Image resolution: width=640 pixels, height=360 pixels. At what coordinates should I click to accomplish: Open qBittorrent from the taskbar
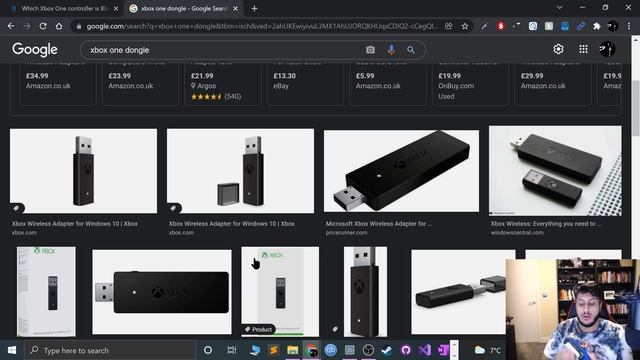click(x=331, y=350)
